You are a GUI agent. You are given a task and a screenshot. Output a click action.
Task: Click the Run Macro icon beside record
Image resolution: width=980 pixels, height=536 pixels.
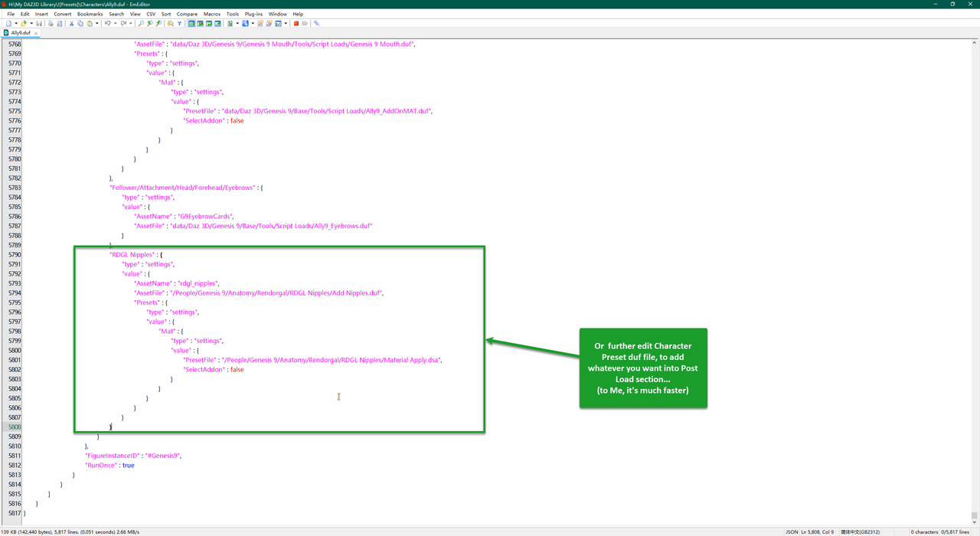305,23
